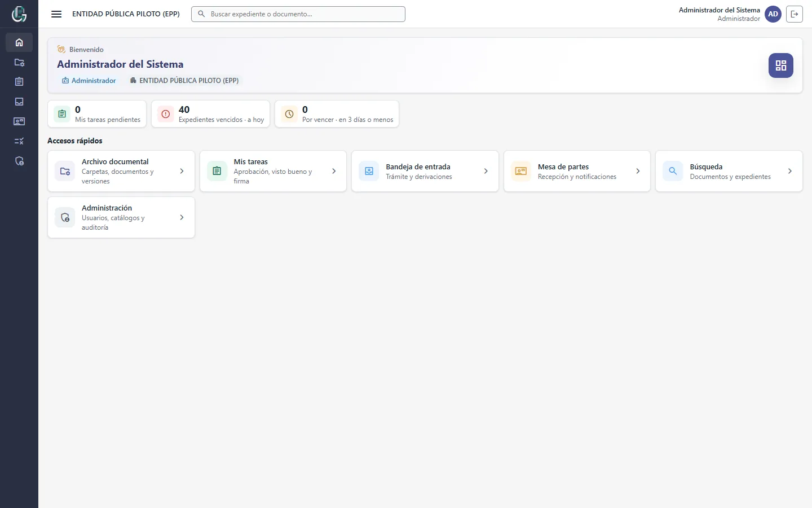Click Carpetas, documentos y versiones subtitle
The image size is (812, 508).
point(118,176)
